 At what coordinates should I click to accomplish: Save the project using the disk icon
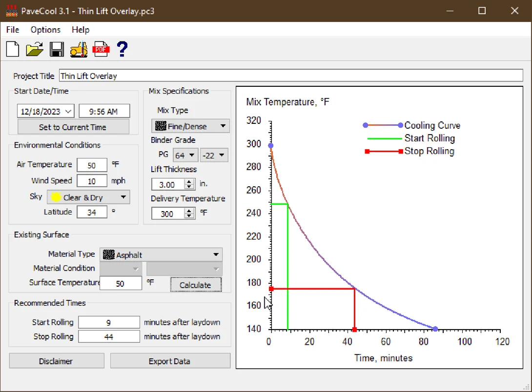point(57,49)
